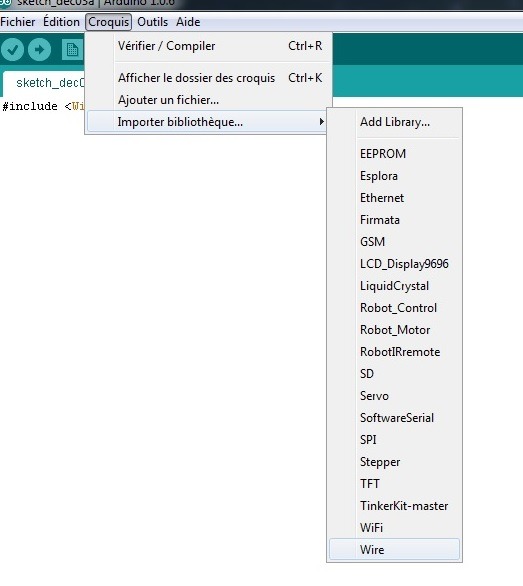Screen dimensions: 523x586
Task: Open the Aide menu
Action: [188, 22]
